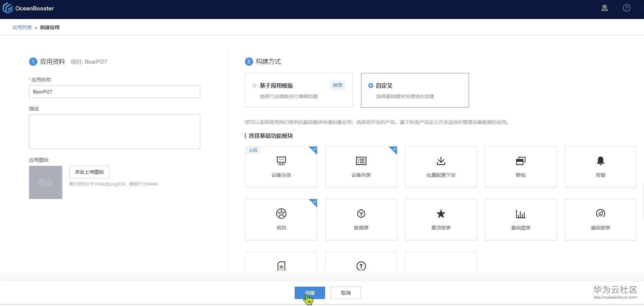Click the 数据源 label text
Screen dimensions: 644x306
pyautogui.click(x=361, y=228)
